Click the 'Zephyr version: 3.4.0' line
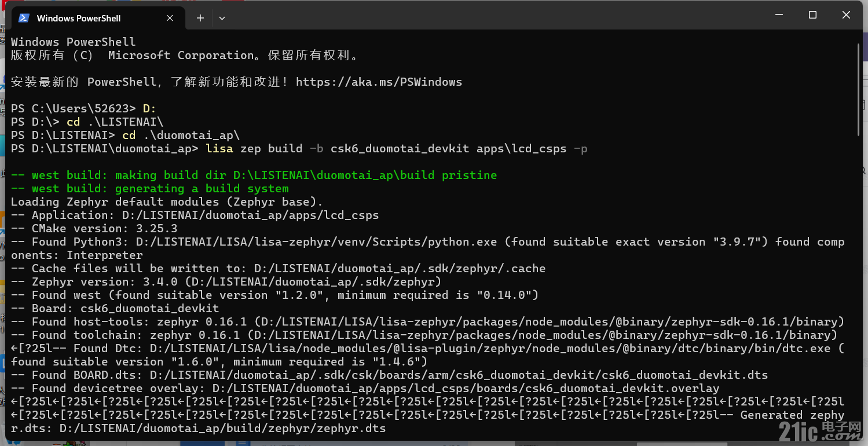 [226, 282]
